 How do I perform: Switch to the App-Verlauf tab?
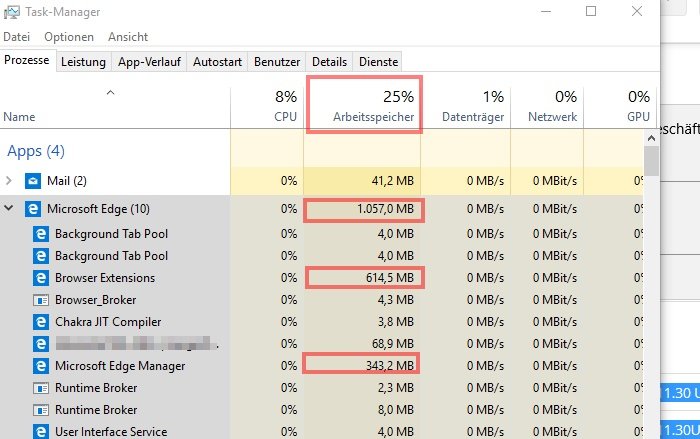(x=149, y=62)
